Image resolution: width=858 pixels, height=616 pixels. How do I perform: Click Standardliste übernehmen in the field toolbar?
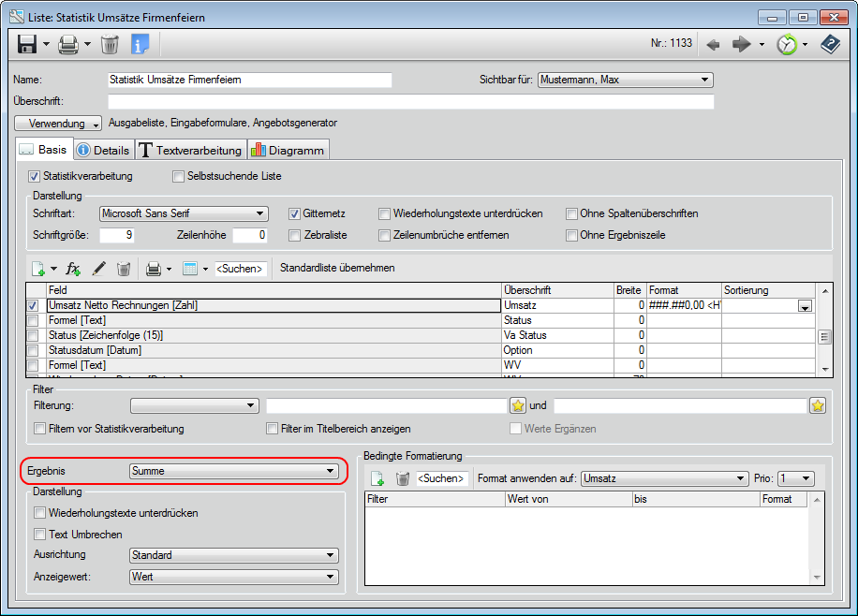[337, 269]
